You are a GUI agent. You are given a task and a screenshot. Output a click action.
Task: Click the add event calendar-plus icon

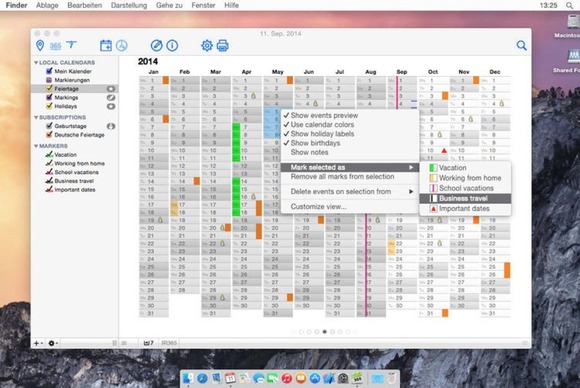106,45
